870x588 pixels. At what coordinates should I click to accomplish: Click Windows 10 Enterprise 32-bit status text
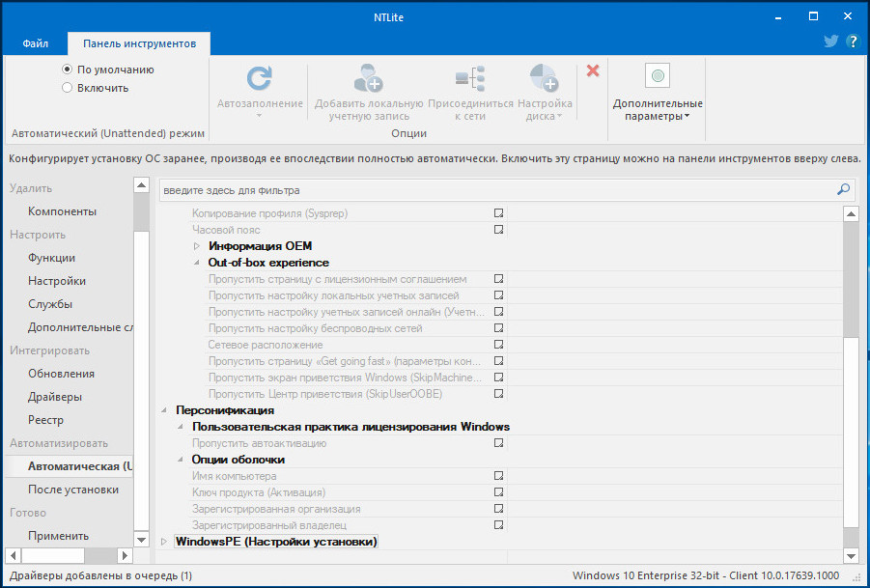[x=706, y=575]
